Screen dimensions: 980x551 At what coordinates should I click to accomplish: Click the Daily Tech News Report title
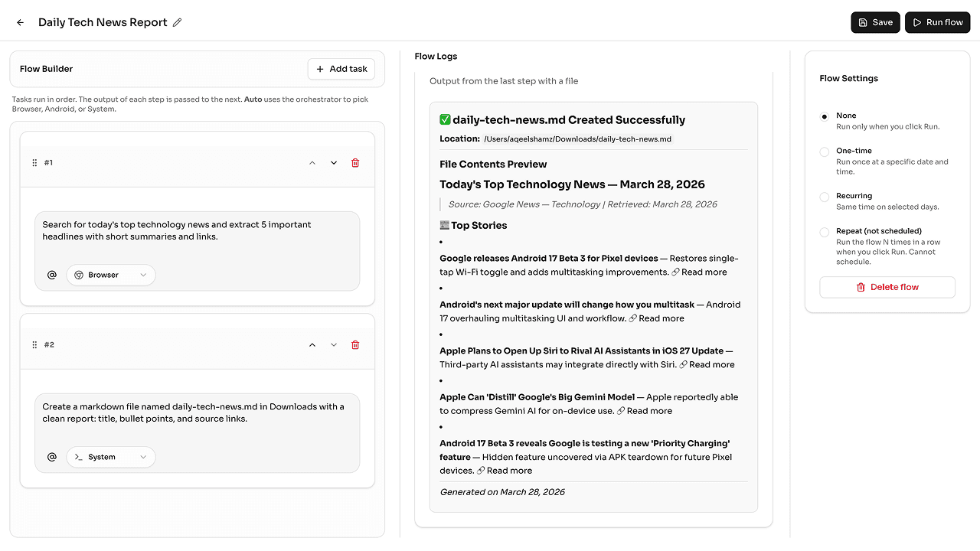[103, 22]
